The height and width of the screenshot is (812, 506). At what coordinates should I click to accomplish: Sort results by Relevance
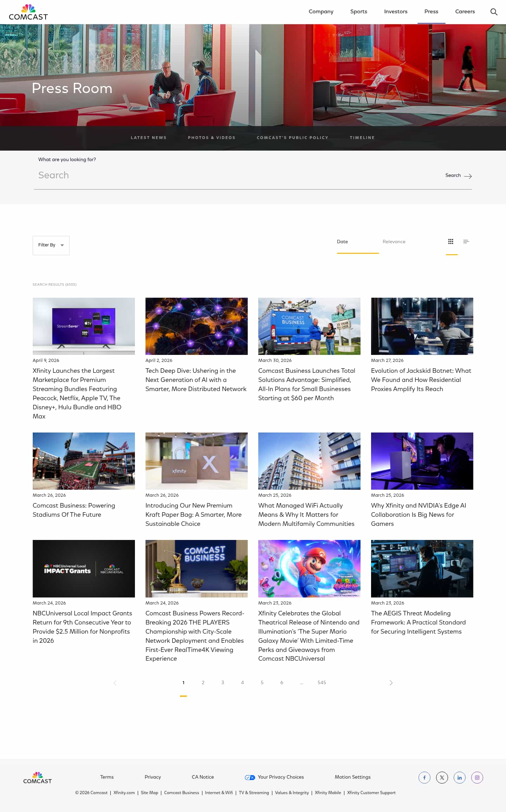pyautogui.click(x=394, y=242)
